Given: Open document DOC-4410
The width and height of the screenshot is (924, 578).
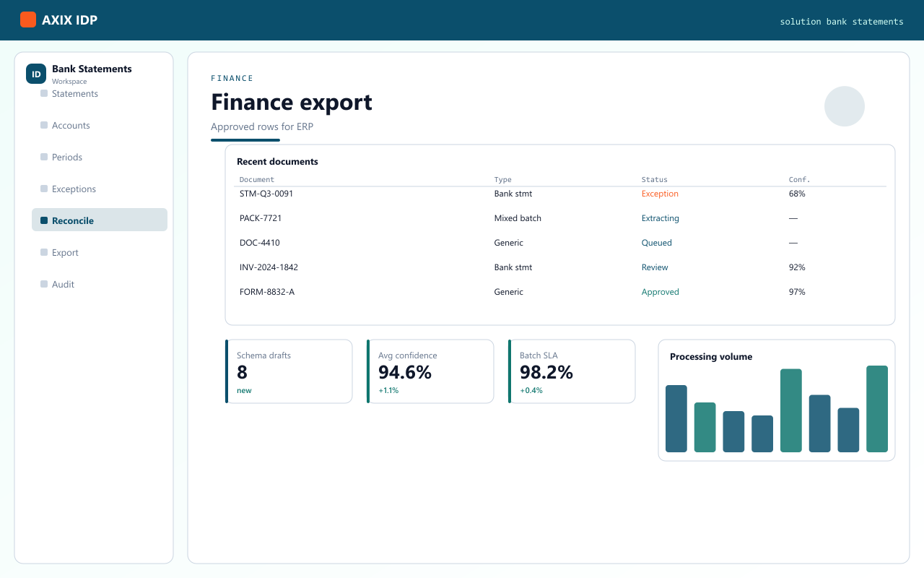Looking at the screenshot, I should [x=260, y=243].
